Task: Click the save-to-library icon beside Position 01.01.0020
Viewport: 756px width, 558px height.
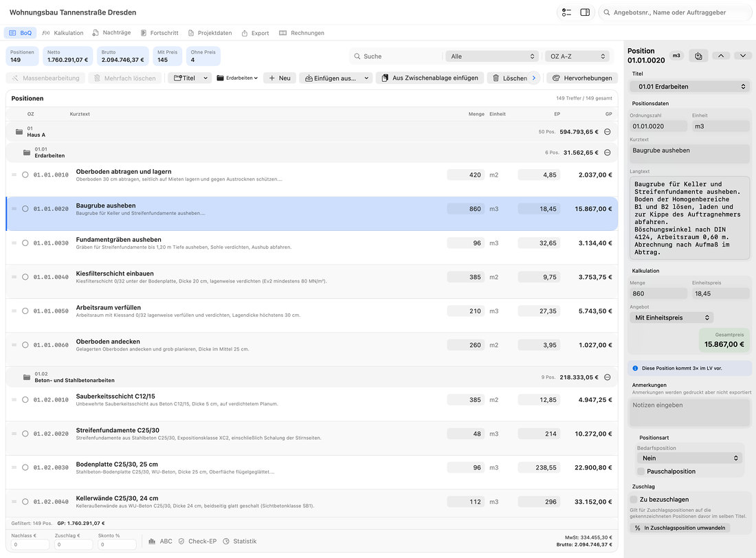Action: 698,56
